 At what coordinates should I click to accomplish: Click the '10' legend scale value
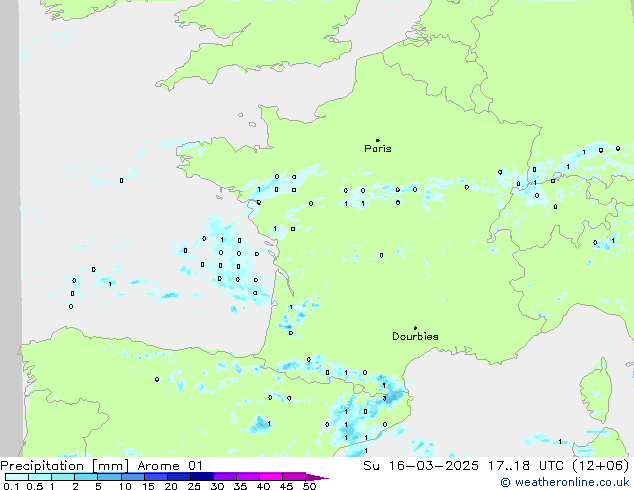tap(125, 486)
